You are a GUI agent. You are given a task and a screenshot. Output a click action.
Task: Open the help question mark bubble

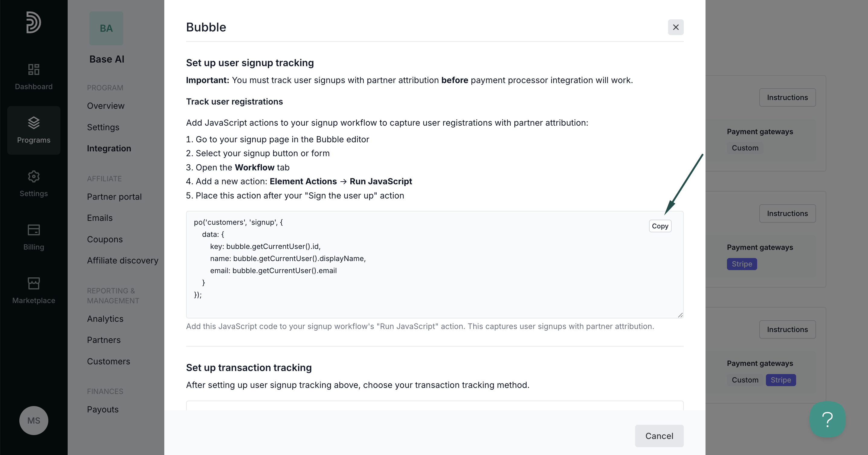tap(828, 419)
